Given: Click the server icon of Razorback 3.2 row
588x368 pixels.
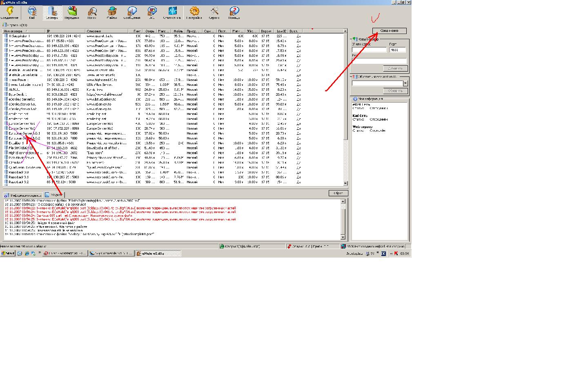Looking at the screenshot, I should [x=6, y=182].
